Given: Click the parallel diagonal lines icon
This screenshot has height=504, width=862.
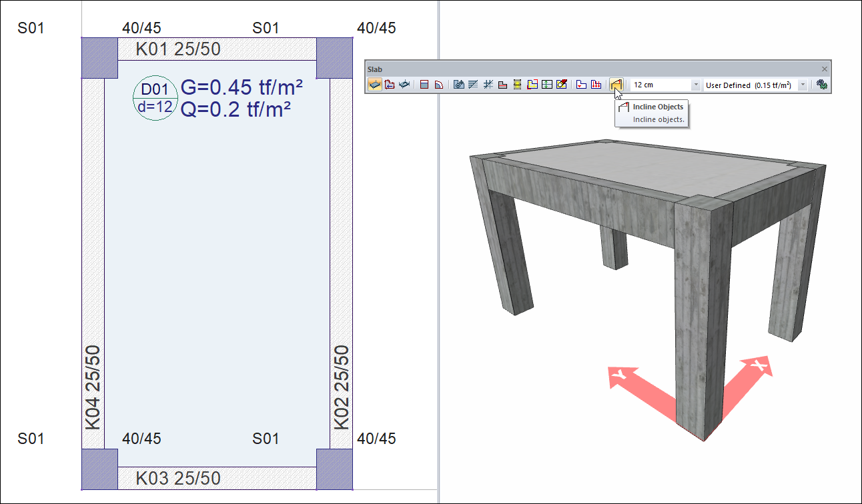Looking at the screenshot, I should (473, 85).
